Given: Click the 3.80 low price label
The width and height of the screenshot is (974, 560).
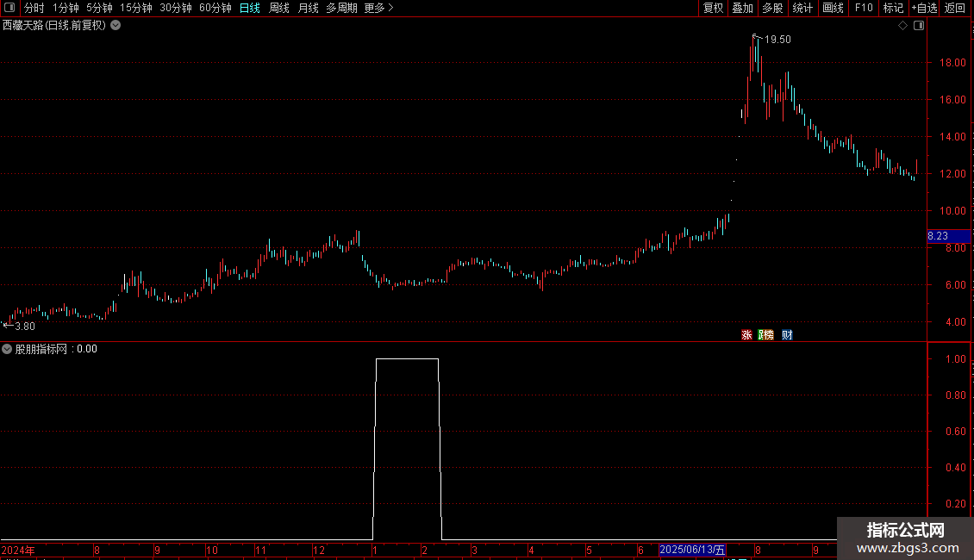Looking at the screenshot, I should pos(25,327).
